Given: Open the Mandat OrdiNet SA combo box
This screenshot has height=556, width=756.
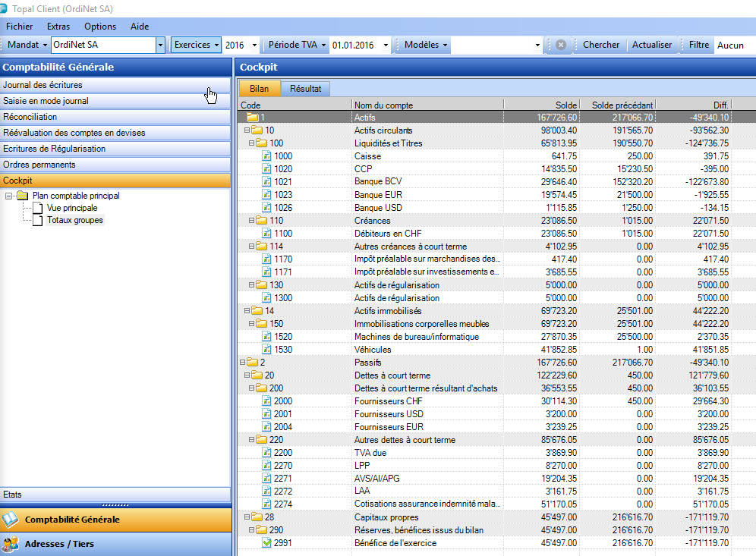Looking at the screenshot, I should click(x=160, y=45).
